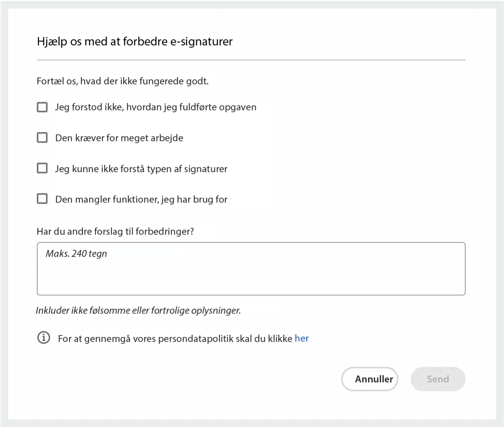Click the label text 'Den kræver for meget arbejde'
Screen dimensions: 504x427
tap(119, 138)
